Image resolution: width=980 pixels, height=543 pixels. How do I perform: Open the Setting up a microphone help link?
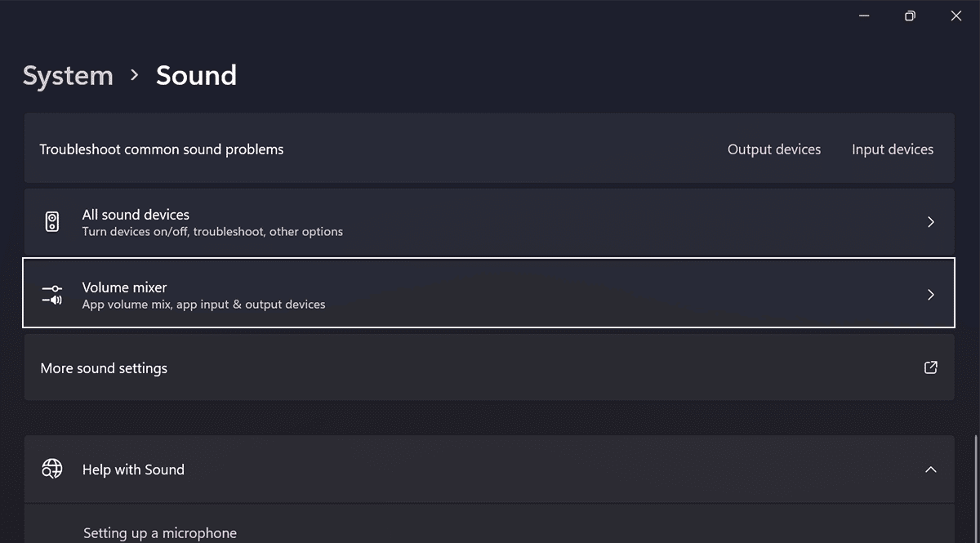(x=160, y=533)
